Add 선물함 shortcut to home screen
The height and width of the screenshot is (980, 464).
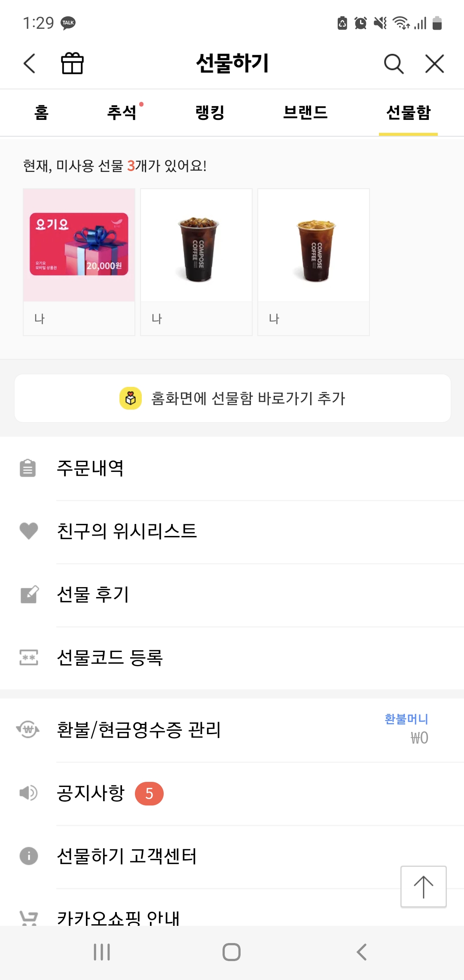[x=232, y=398]
